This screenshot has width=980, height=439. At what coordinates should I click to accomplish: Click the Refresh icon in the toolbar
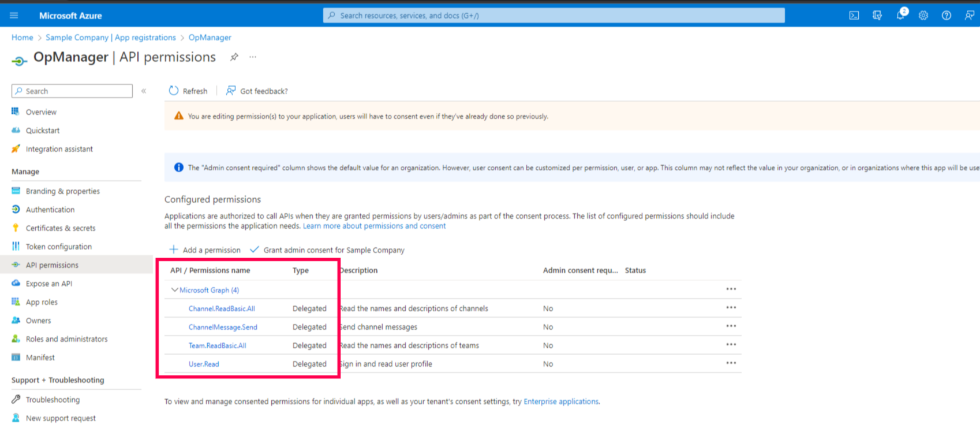(174, 91)
